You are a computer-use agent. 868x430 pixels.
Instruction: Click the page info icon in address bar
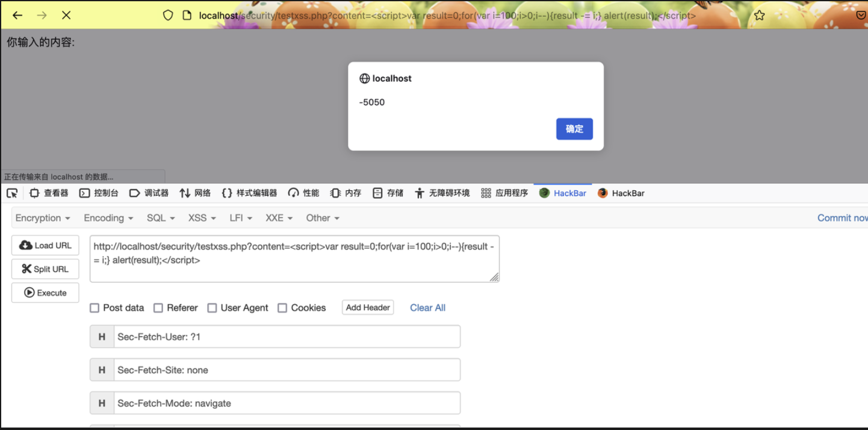click(187, 15)
